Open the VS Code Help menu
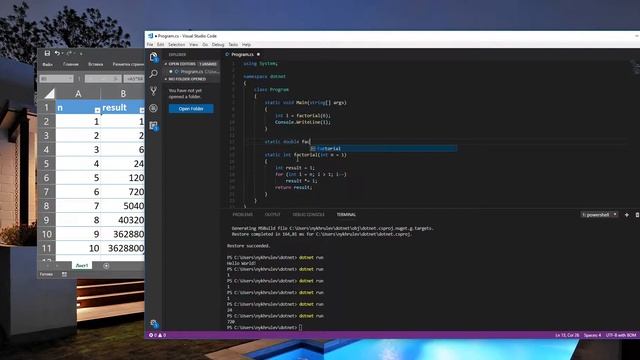Viewport: 640px width, 360px height. pyautogui.click(x=247, y=44)
